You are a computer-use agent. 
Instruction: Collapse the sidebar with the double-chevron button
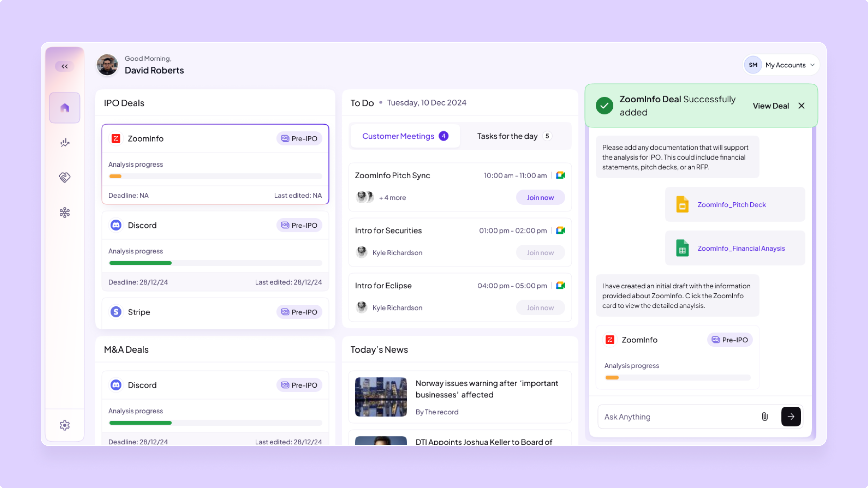[x=64, y=66]
